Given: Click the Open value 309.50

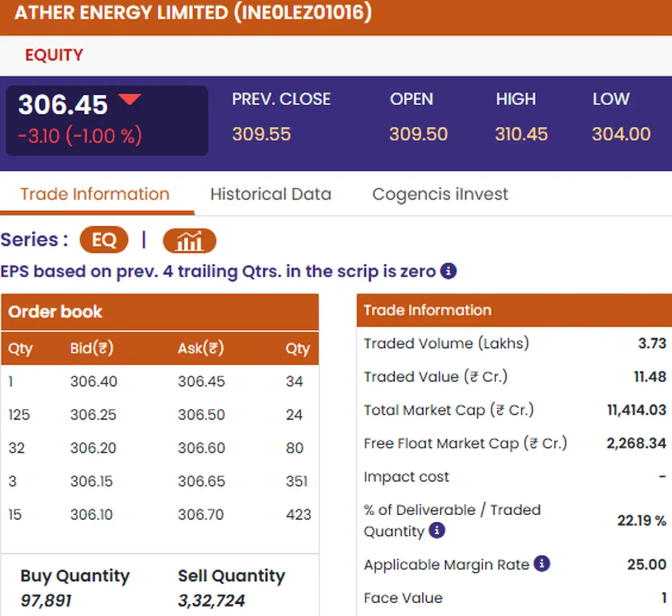Looking at the screenshot, I should [x=418, y=134].
